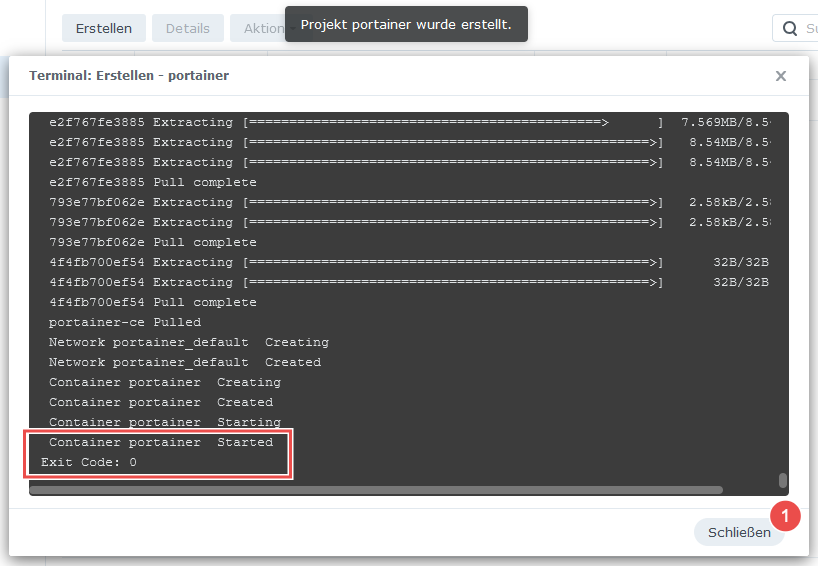Click 'Container portainer Starting' line
The image size is (818, 566).
pos(165,422)
